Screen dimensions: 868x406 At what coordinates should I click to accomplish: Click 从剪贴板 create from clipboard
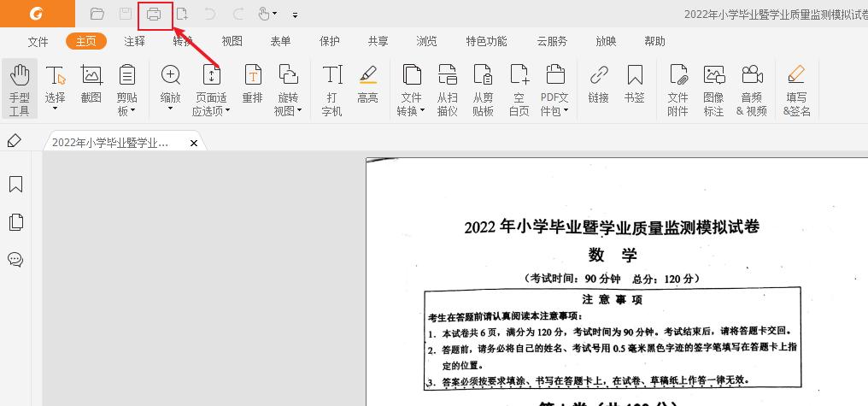pos(484,90)
